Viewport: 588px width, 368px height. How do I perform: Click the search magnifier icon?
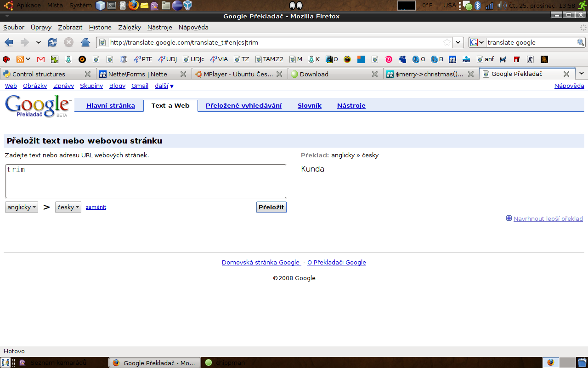(581, 42)
